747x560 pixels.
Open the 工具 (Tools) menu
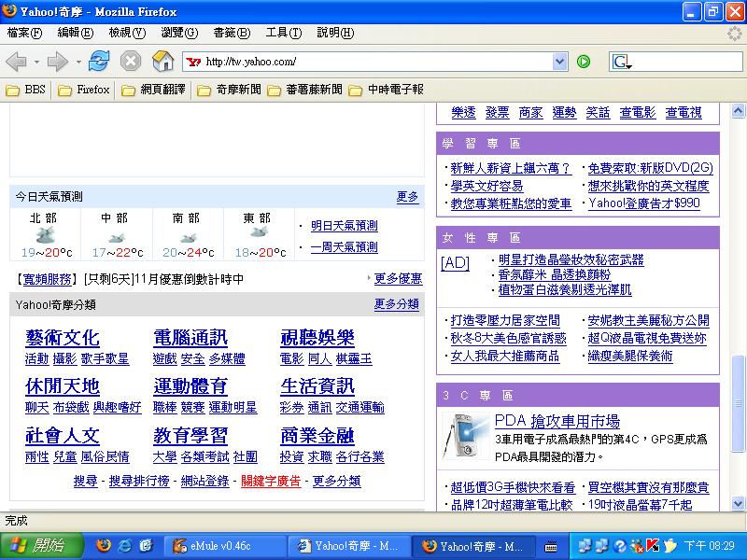(283, 33)
